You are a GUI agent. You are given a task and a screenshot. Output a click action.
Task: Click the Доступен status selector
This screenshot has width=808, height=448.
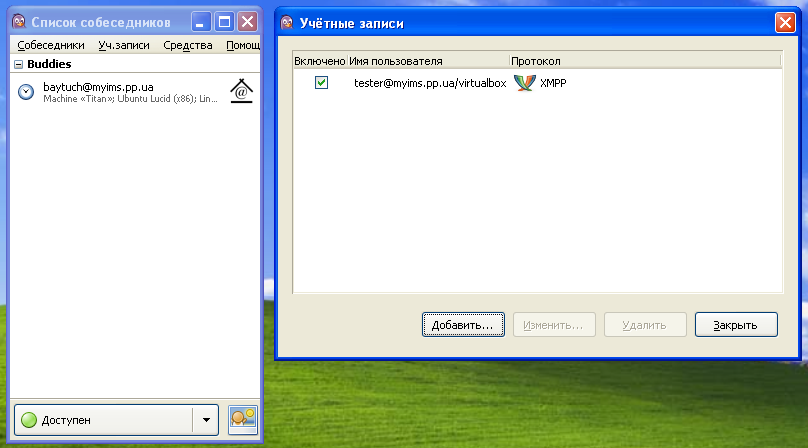116,420
